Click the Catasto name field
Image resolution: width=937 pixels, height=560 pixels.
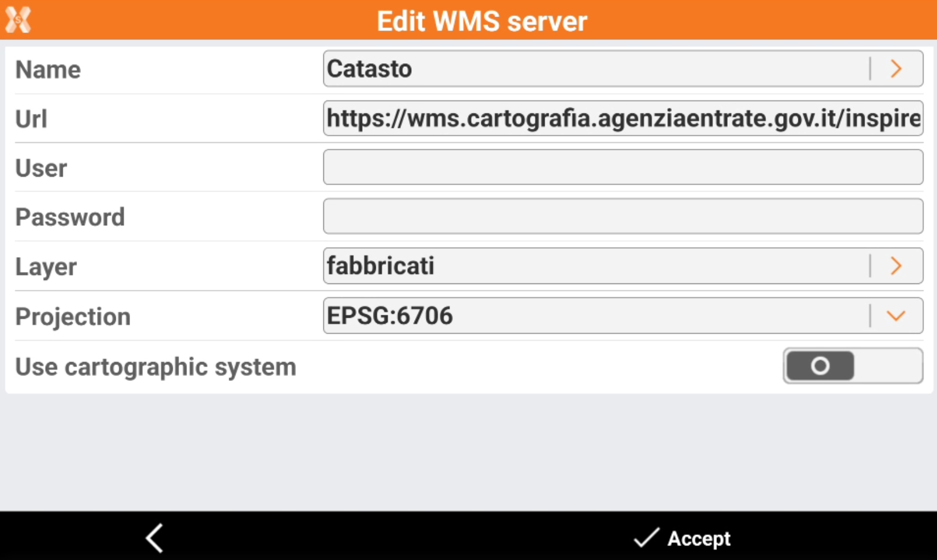point(593,69)
